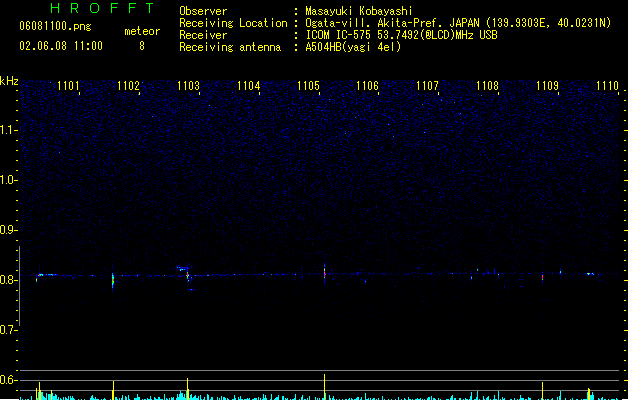Select the Ogata-vill. Akita-Pref. JAPAN location text
This screenshot has height=400, width=629.
click(x=458, y=23)
